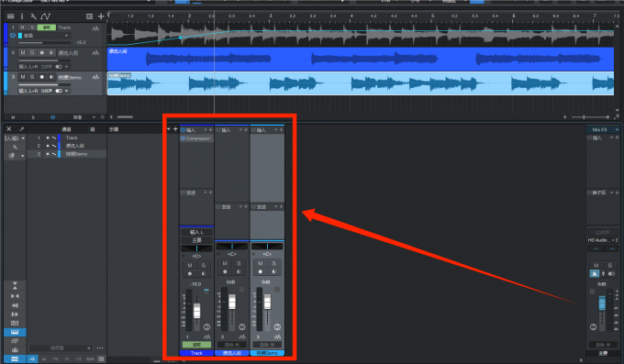The image size is (624, 364).
Task: Open the automation parameter dropdown on track 1
Action: click(x=66, y=36)
